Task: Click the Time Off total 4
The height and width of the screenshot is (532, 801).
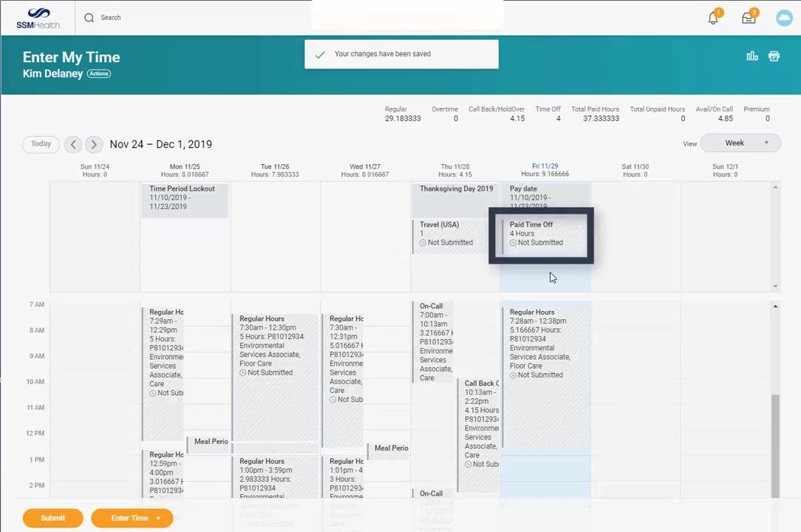Action: pos(559,118)
